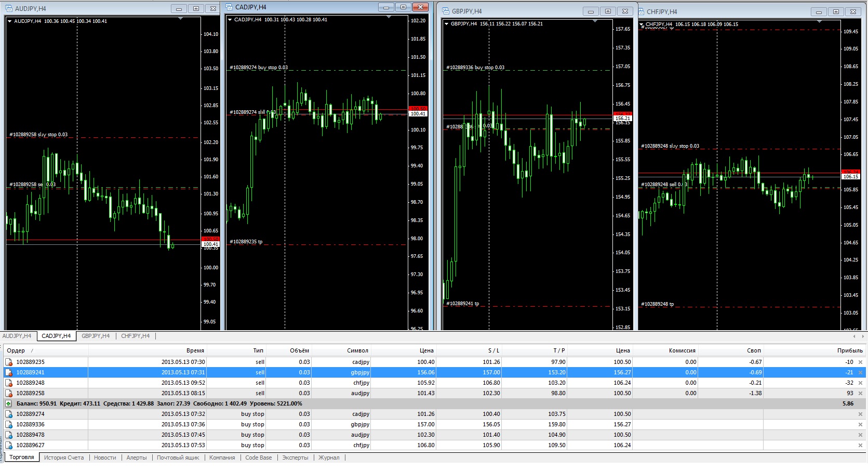This screenshot has height=470, width=868.
Task: Open the Алерты terminal tab
Action: click(137, 458)
